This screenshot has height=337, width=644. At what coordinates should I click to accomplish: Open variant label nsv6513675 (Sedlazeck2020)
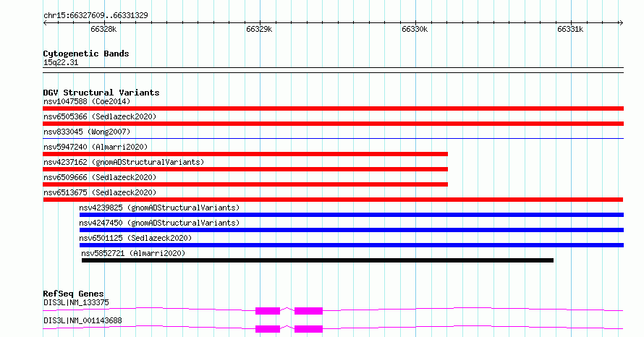coord(100,192)
